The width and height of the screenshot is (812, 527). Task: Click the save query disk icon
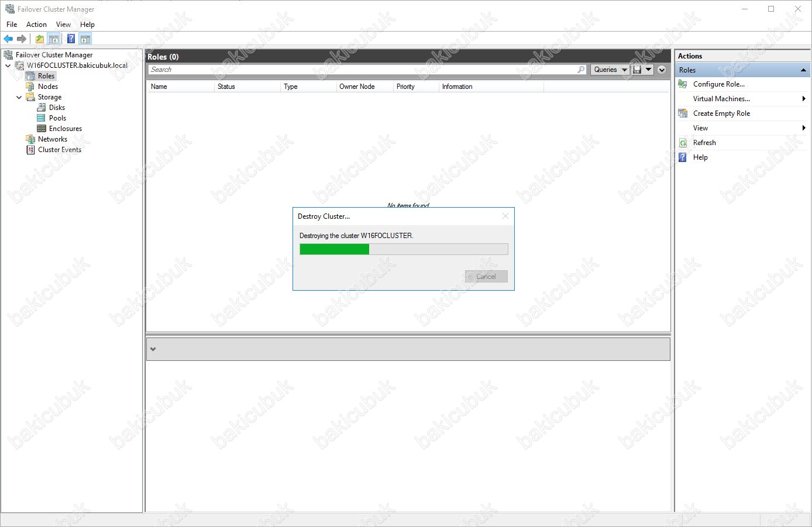pyautogui.click(x=637, y=70)
